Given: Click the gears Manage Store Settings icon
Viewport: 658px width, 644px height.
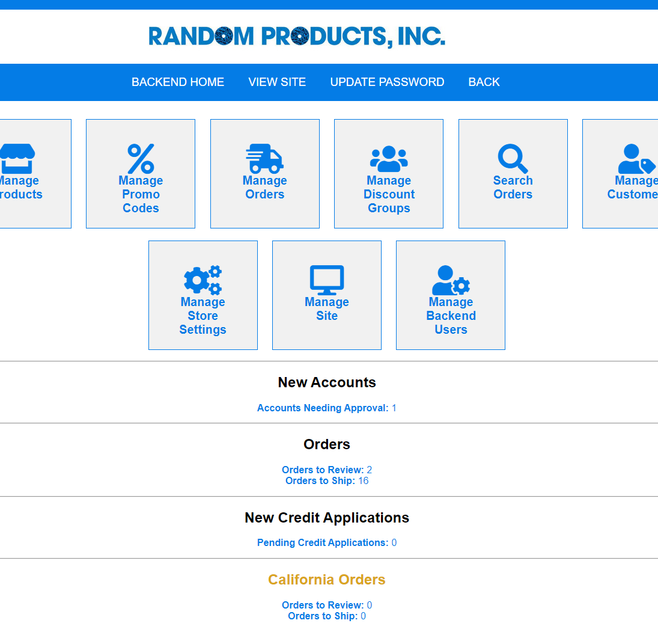Looking at the screenshot, I should coord(203,280).
